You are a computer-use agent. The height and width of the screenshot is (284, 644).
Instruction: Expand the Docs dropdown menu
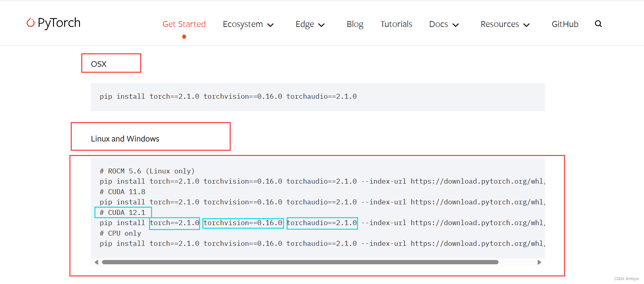click(444, 24)
